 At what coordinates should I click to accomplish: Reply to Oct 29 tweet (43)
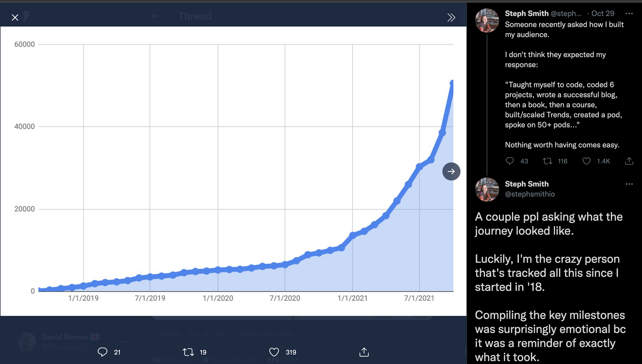click(x=510, y=161)
